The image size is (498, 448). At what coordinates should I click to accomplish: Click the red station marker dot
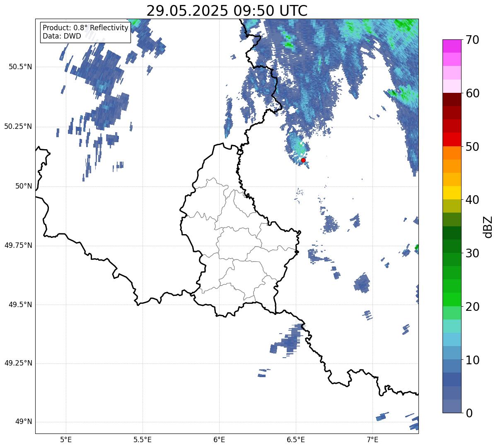click(303, 160)
